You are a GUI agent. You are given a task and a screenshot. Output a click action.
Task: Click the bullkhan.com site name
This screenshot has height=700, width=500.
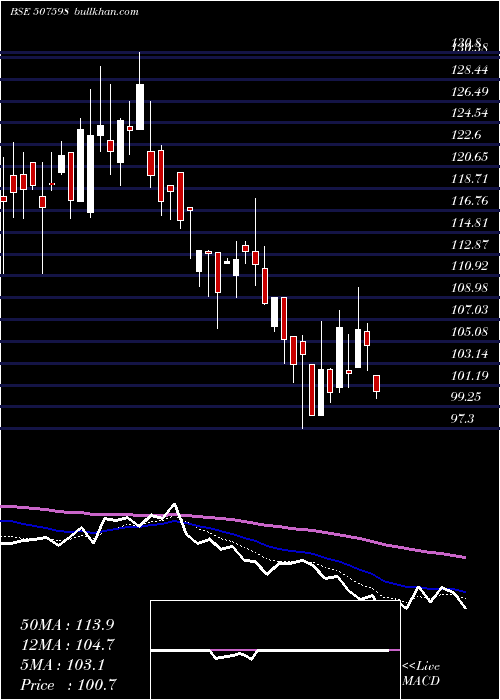click(105, 12)
